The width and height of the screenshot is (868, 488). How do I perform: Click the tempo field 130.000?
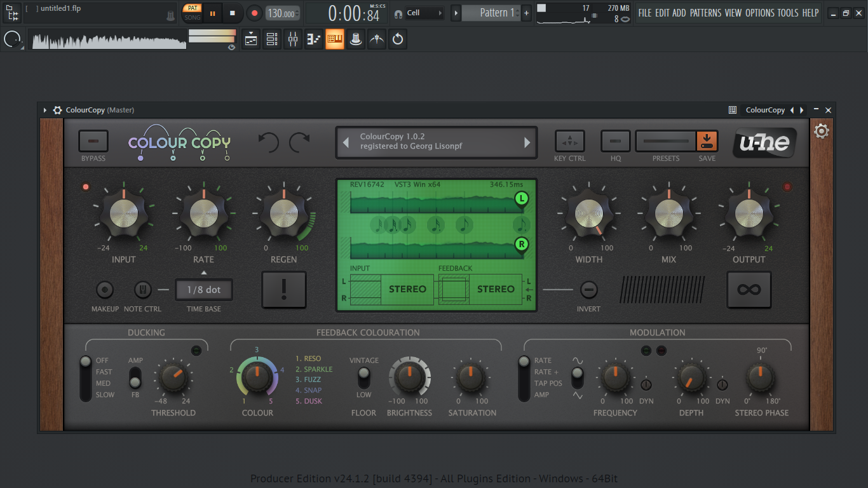coord(283,13)
